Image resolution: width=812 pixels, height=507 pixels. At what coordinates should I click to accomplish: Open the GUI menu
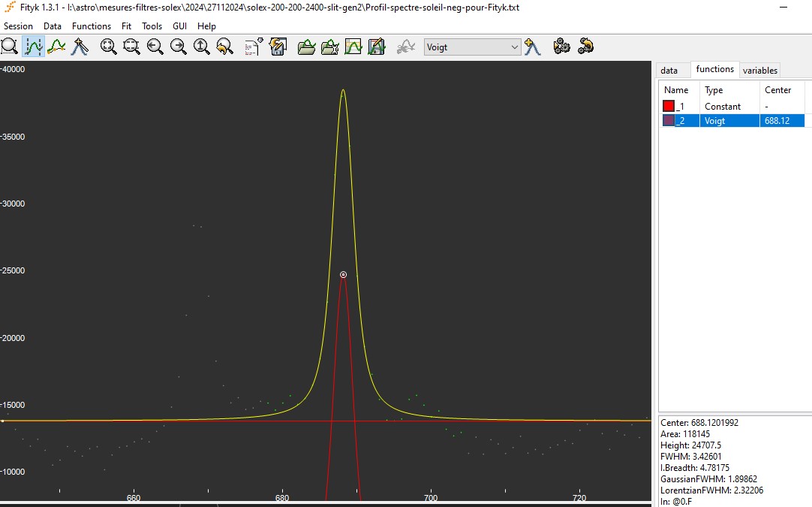point(179,26)
